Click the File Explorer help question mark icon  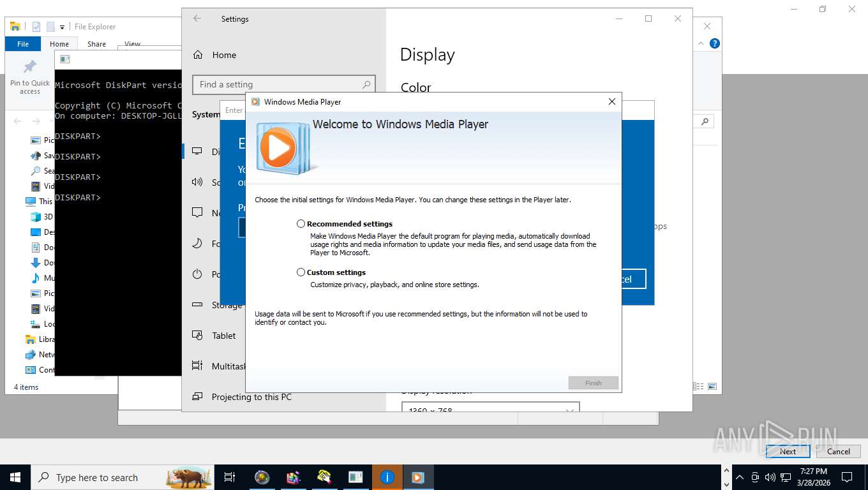coord(715,43)
